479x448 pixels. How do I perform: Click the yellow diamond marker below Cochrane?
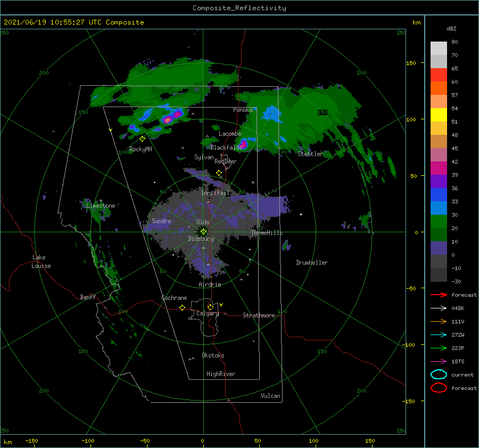coord(182,307)
